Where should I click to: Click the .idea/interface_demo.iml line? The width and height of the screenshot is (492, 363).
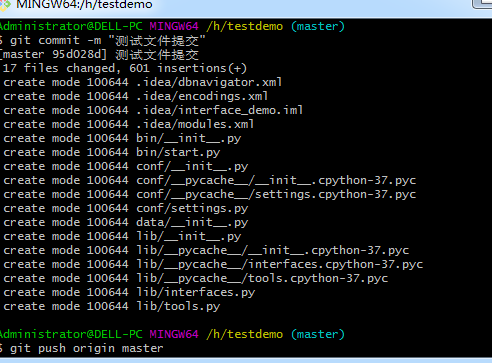pos(153,111)
